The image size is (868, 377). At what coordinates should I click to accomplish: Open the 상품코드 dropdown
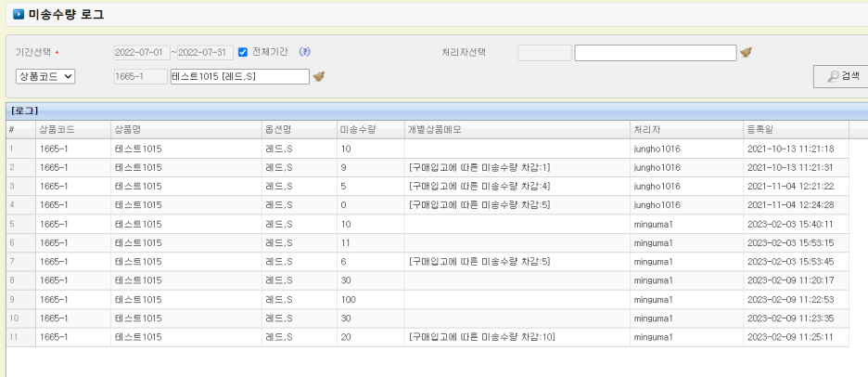click(45, 76)
